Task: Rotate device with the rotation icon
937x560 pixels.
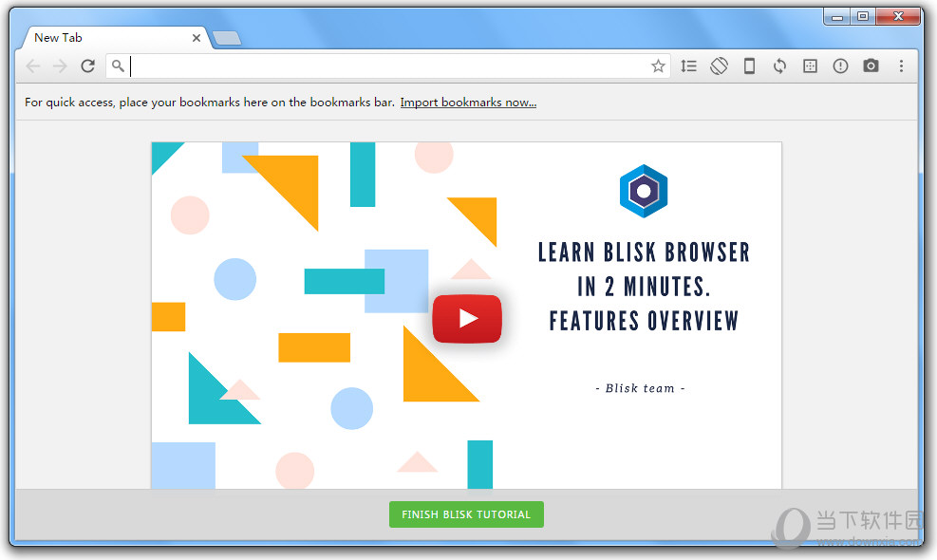Action: coord(719,65)
